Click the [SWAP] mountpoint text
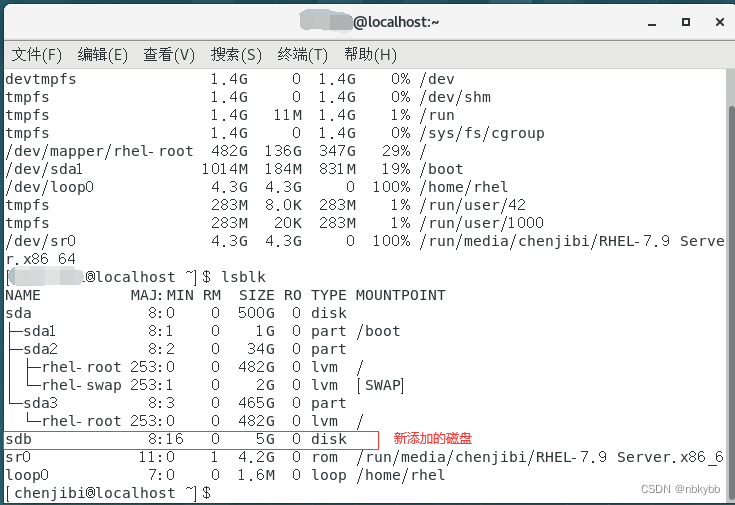Viewport: 735px width, 505px height. pyautogui.click(x=380, y=385)
